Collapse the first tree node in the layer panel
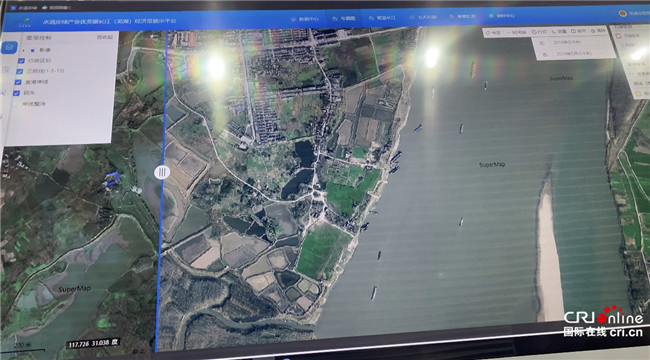This screenshot has height=360, width=650. (23, 50)
